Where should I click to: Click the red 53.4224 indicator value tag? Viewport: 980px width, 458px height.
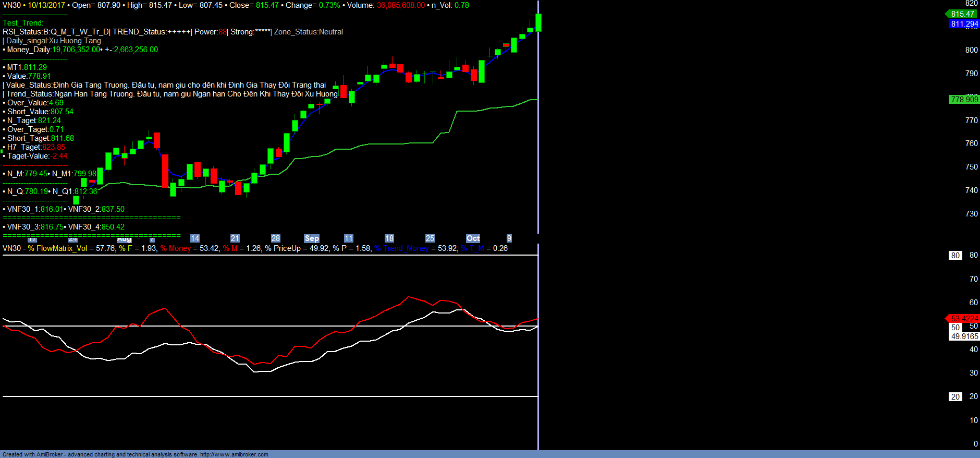tap(964, 319)
